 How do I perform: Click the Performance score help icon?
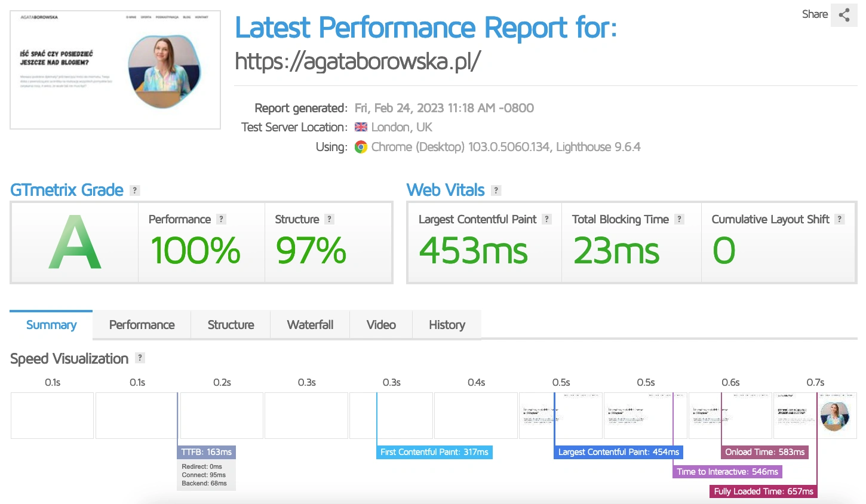click(222, 219)
